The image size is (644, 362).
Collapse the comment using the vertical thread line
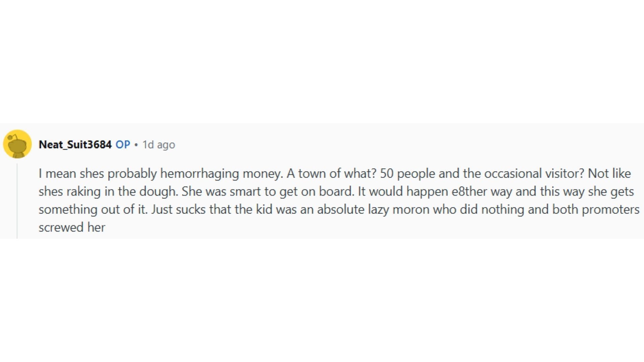tap(17, 201)
